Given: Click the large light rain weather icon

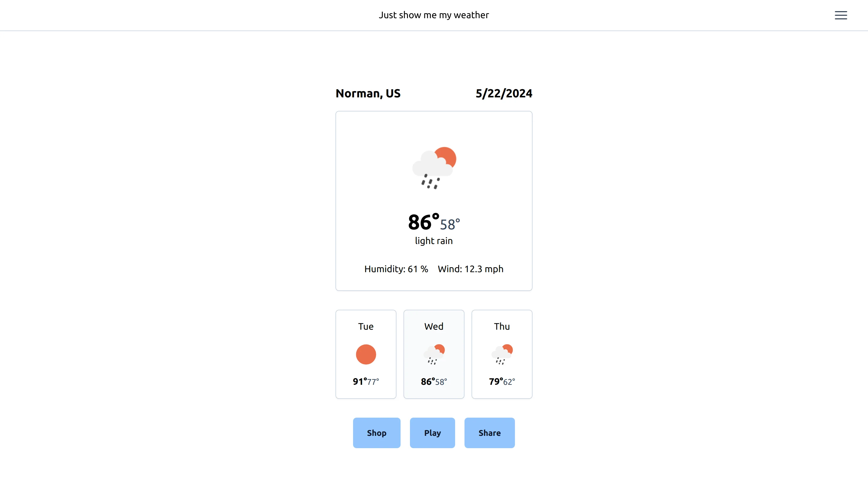Looking at the screenshot, I should 434,168.
